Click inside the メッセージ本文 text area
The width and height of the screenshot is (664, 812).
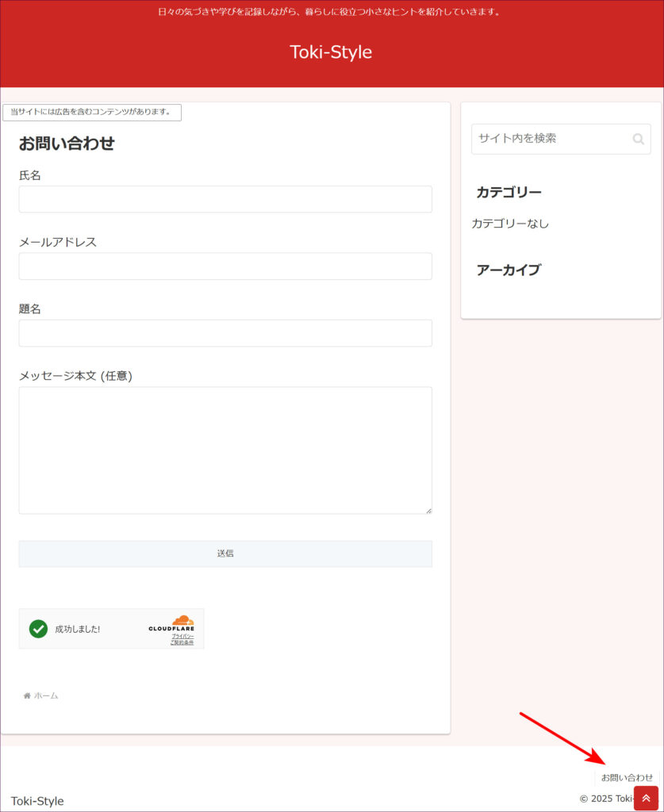(225, 450)
